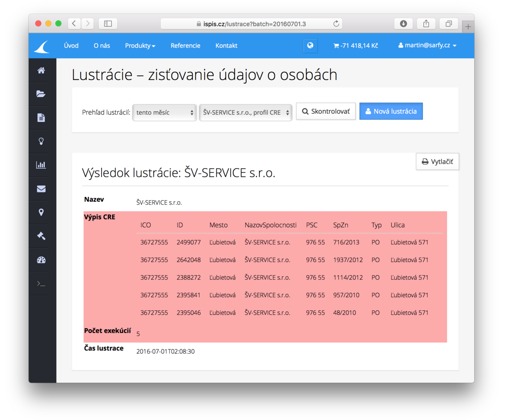Click the Nová lustrácia button
This screenshot has width=510, height=420.
click(391, 111)
